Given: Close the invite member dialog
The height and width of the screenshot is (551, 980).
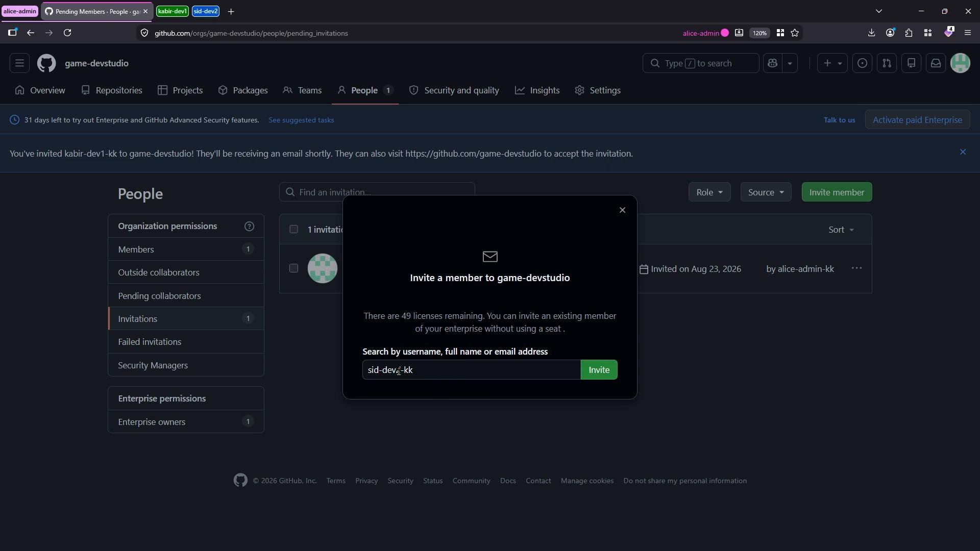Looking at the screenshot, I should tap(622, 210).
